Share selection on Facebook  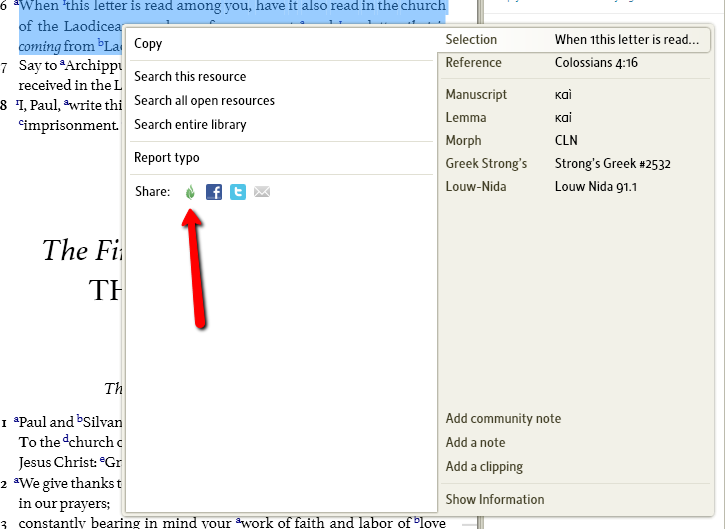coord(214,192)
